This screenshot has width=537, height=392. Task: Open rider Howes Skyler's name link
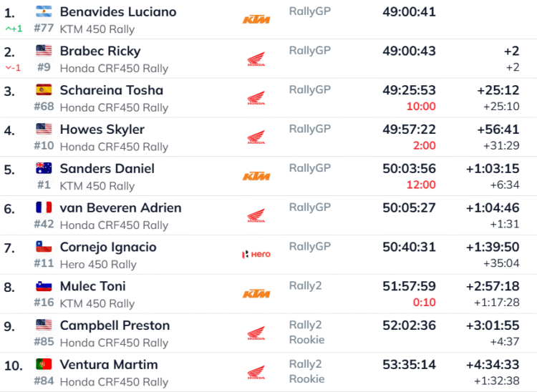(x=102, y=129)
